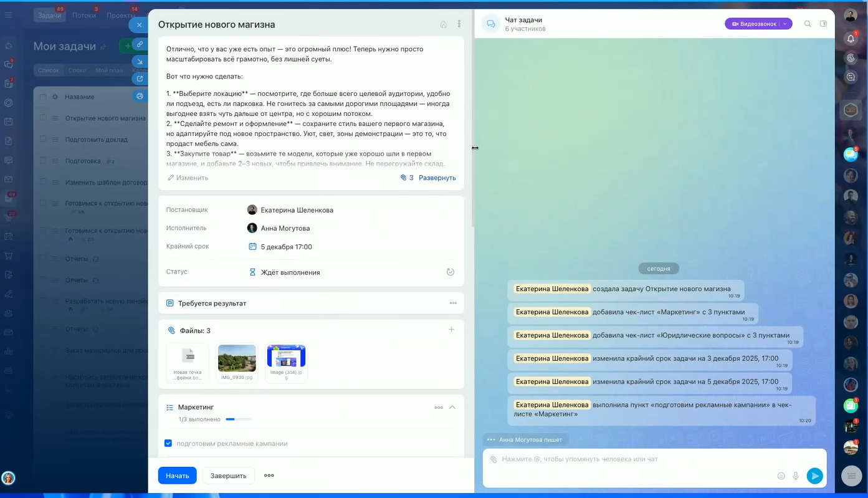Viewport: 868px width, 498px height.
Task: Select the Список view tab
Action: (x=49, y=70)
